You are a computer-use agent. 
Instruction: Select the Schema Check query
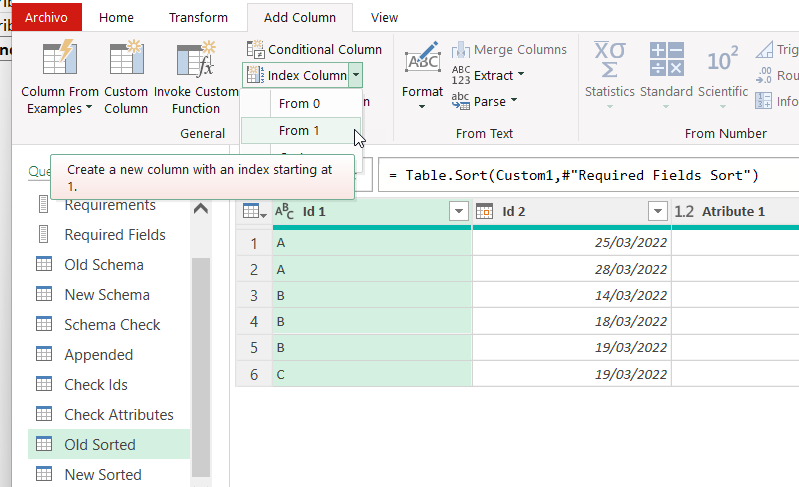click(x=112, y=324)
